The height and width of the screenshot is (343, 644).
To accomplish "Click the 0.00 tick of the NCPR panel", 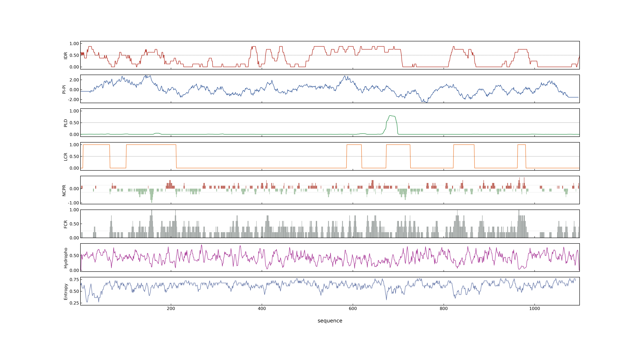I will coord(74,189).
